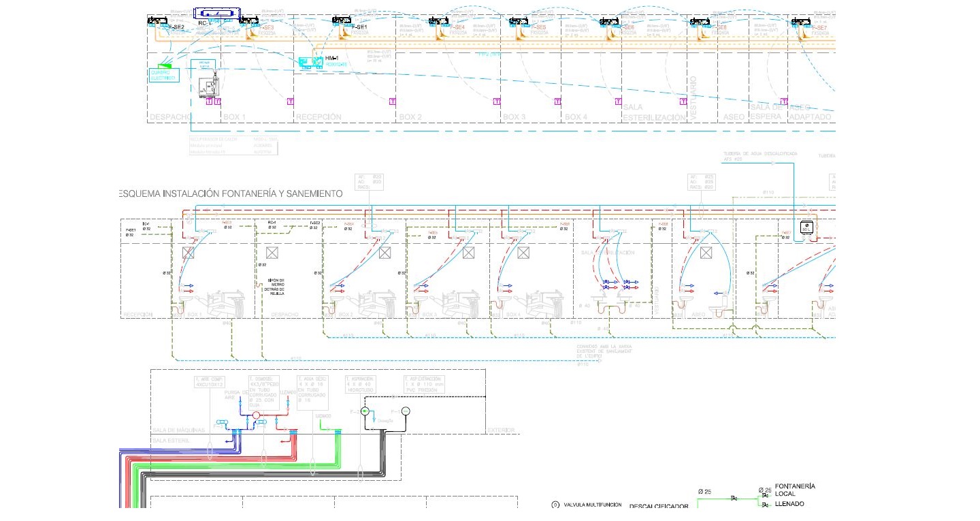The height and width of the screenshot is (521, 980).
Task: Click the title ESQUEMA INSTALACIÓN FONTANERÍA Y SANEMIENTO
Action: tap(231, 194)
